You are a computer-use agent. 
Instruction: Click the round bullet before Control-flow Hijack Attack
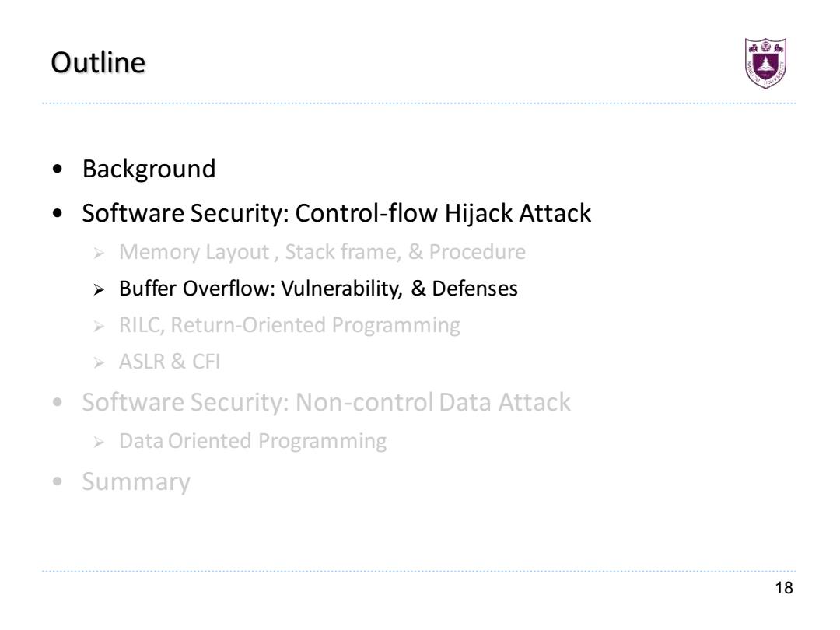click(58, 214)
